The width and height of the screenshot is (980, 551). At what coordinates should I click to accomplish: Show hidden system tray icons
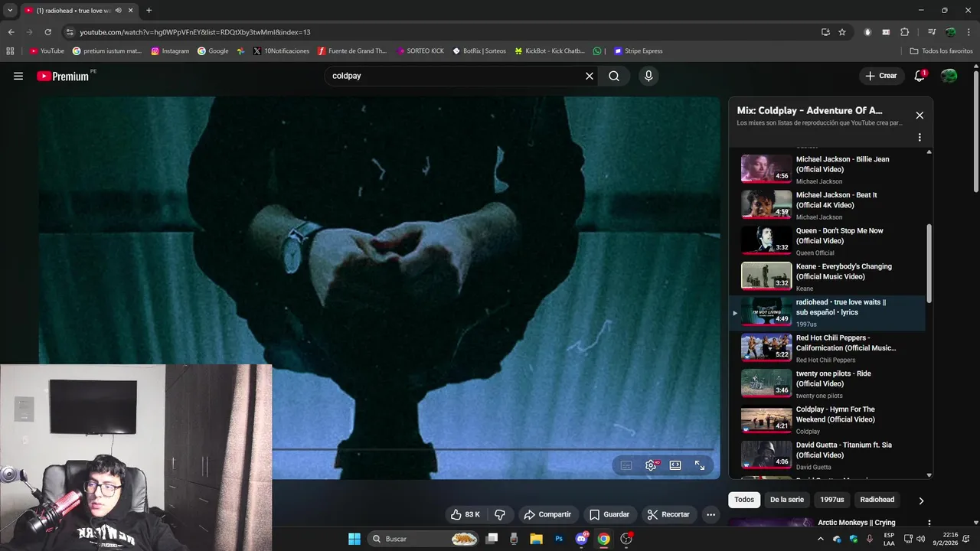pos(821,539)
